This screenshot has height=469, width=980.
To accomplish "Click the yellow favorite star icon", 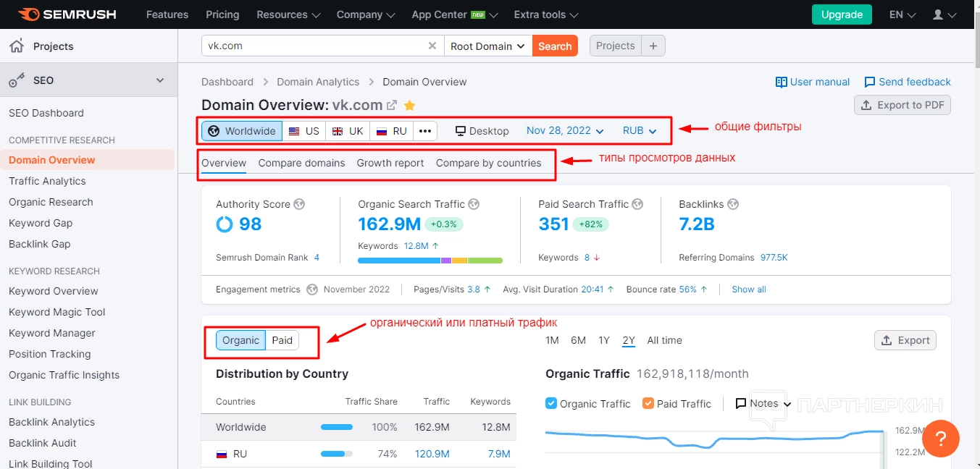I will click(409, 105).
